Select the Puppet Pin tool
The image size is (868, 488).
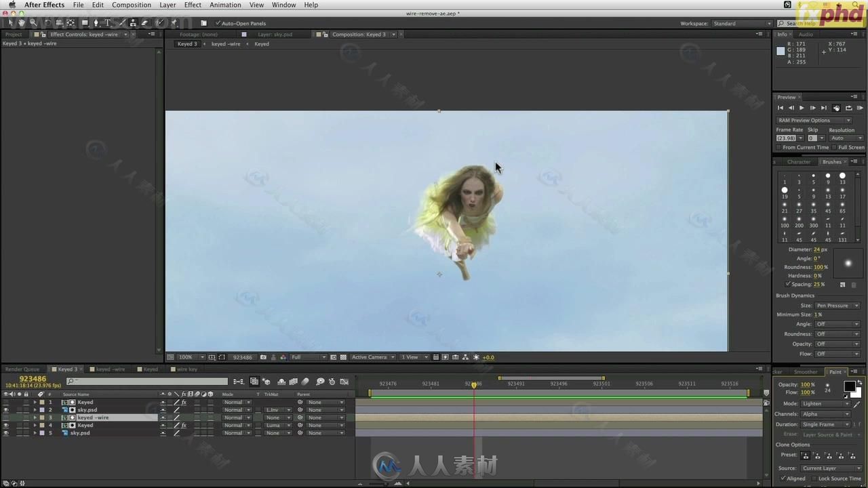pyautogui.click(x=174, y=23)
